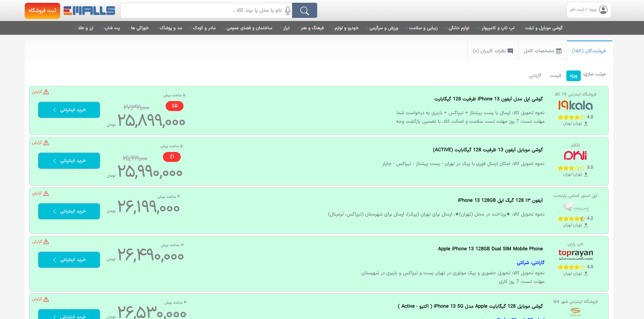Screen dimensions: 644x319
Task: Click the Telecom store logo
Action: [575, 155]
